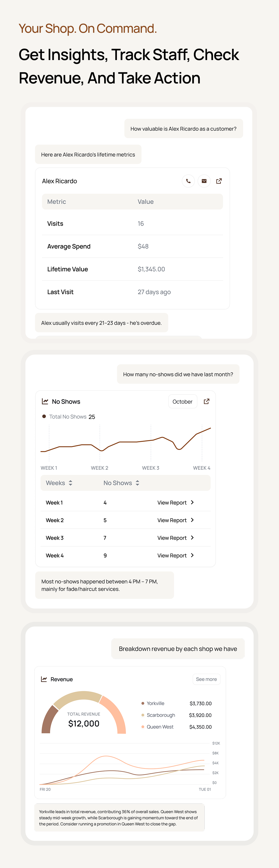Click the No Shows column sort icon
This screenshot has width=279, height=868.
tap(137, 483)
